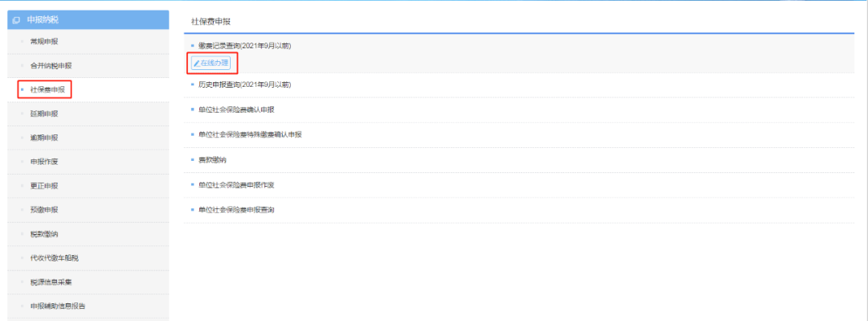This screenshot has height=321, width=868.
Task: Open 税源信息采集 menu item
Action: [x=51, y=282]
